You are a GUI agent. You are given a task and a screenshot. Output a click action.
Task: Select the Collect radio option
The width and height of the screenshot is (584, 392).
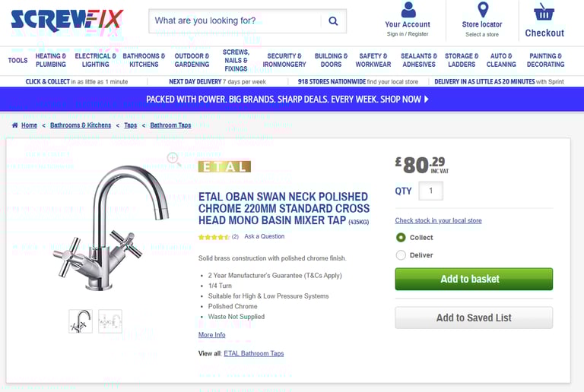(401, 237)
